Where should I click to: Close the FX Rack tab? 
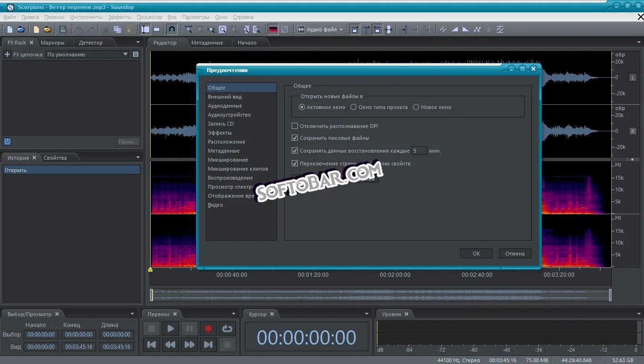pyautogui.click(x=31, y=42)
